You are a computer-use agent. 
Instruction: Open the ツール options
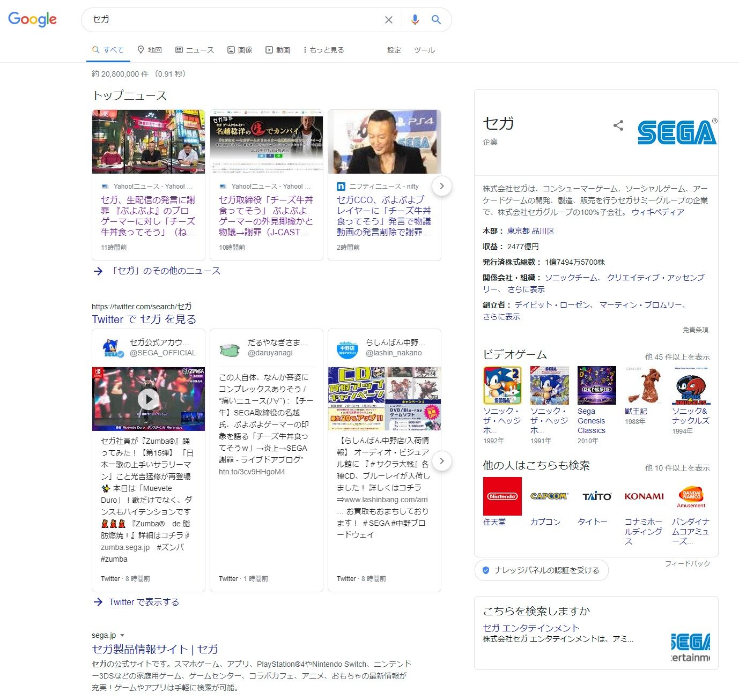[424, 50]
